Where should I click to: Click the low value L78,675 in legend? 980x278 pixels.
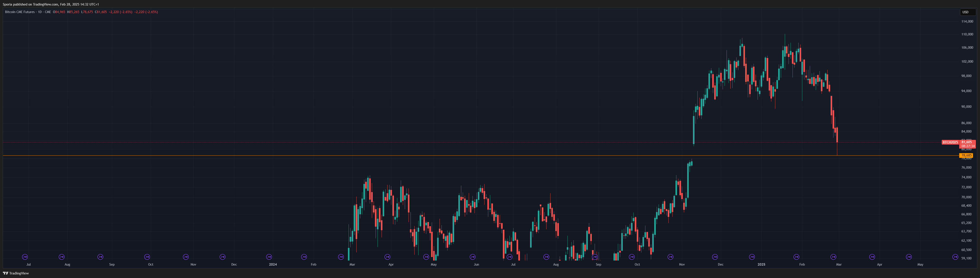pyautogui.click(x=87, y=12)
